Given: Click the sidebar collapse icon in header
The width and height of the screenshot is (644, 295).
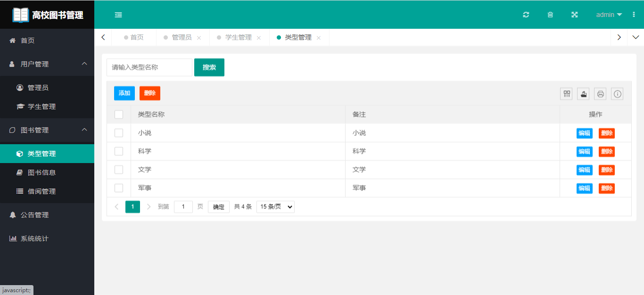Looking at the screenshot, I should click(118, 15).
